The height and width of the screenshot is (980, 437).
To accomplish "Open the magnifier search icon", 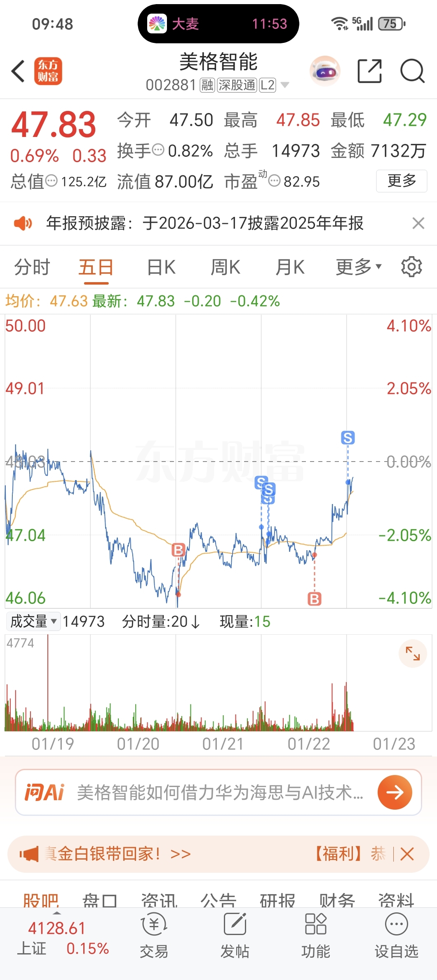I will click(x=412, y=71).
